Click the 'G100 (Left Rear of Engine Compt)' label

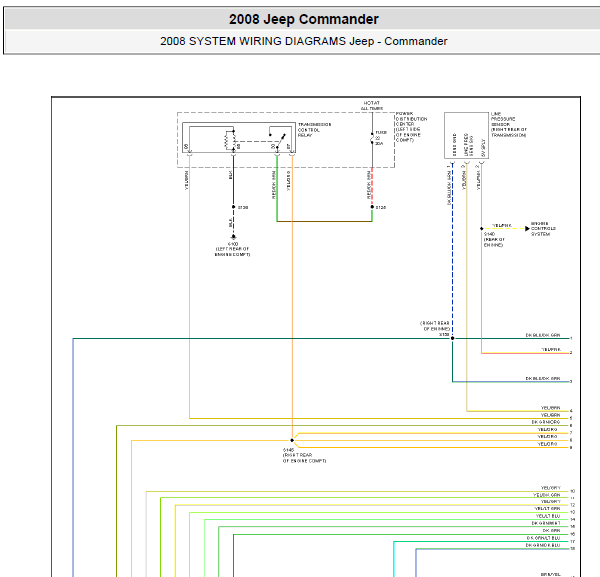tap(232, 249)
